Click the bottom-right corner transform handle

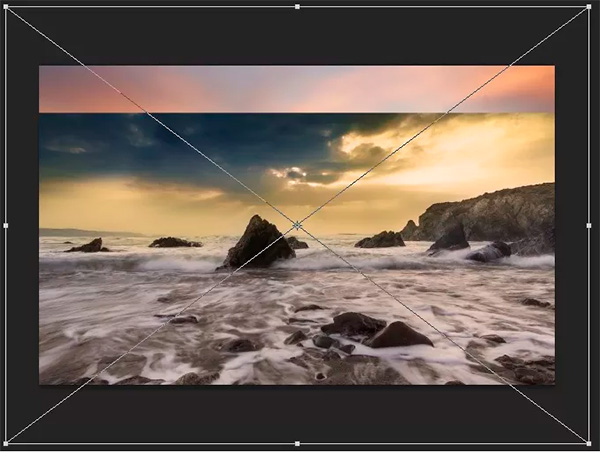pos(588,442)
